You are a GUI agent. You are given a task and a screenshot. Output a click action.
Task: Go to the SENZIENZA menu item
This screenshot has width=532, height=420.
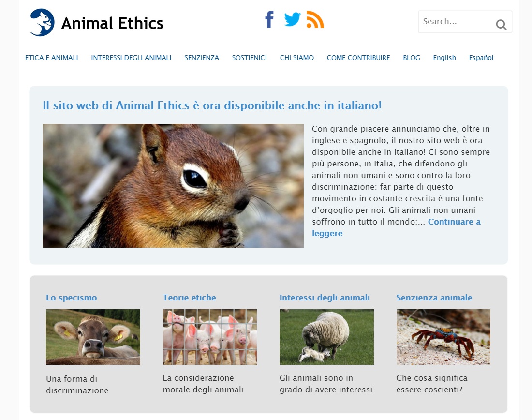[202, 58]
